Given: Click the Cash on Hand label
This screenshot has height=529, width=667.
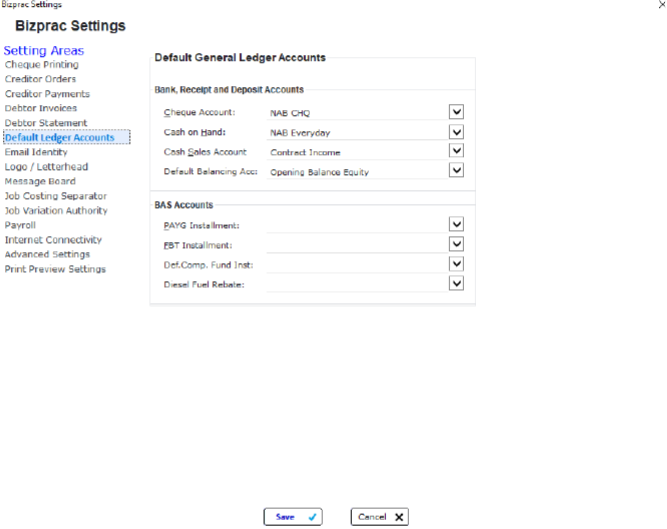Looking at the screenshot, I should pos(195,132).
